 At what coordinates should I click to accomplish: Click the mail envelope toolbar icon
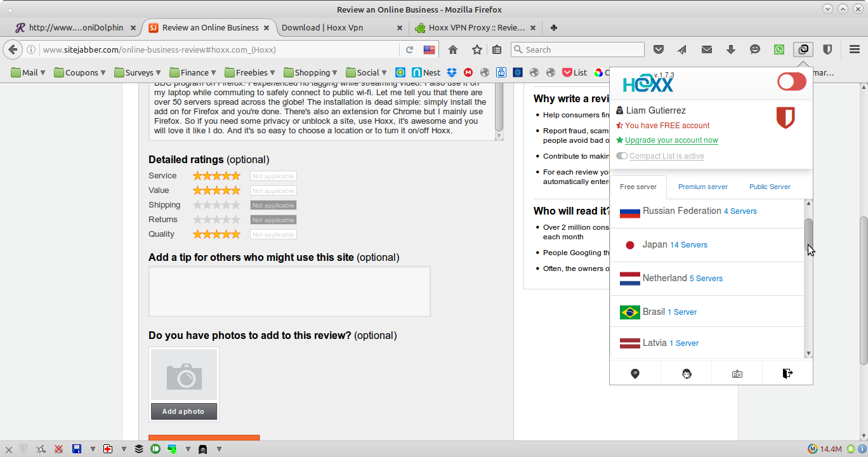coord(706,50)
